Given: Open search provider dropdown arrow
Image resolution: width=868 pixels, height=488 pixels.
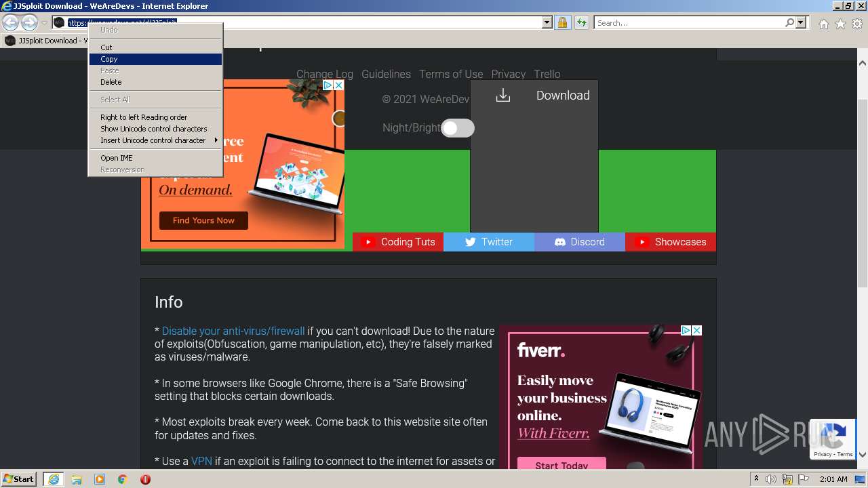Looking at the screenshot, I should click(801, 23).
